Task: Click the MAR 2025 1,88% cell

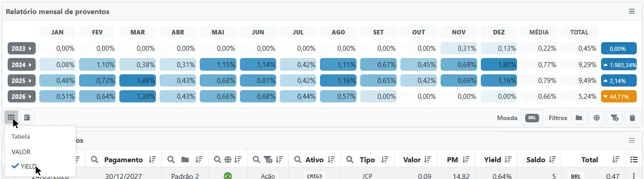Action: pyautogui.click(x=137, y=81)
